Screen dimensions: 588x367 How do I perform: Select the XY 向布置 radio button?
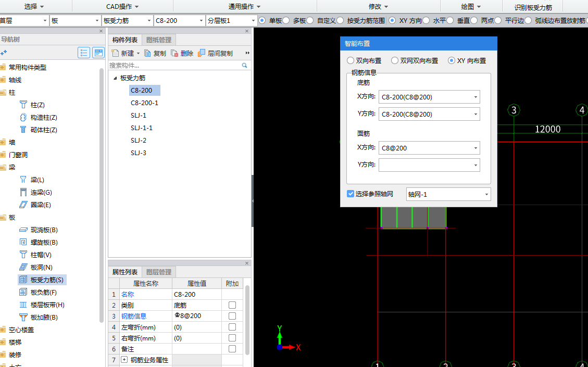tap(452, 60)
